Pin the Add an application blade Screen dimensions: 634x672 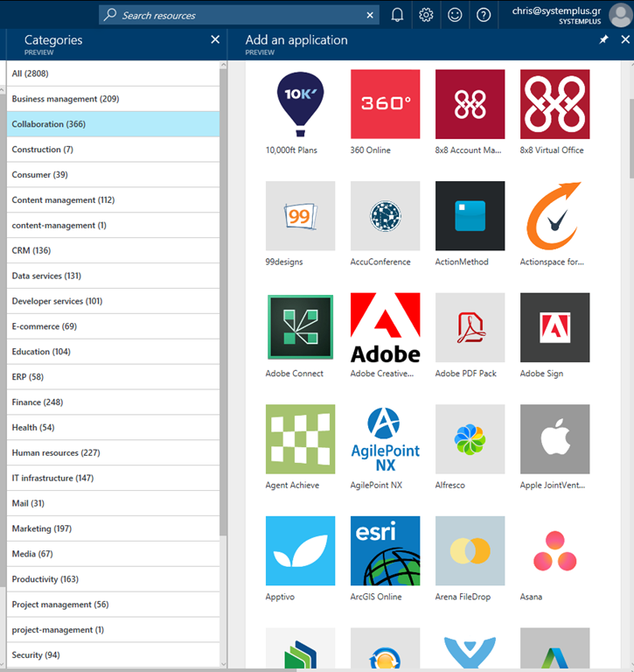point(603,40)
